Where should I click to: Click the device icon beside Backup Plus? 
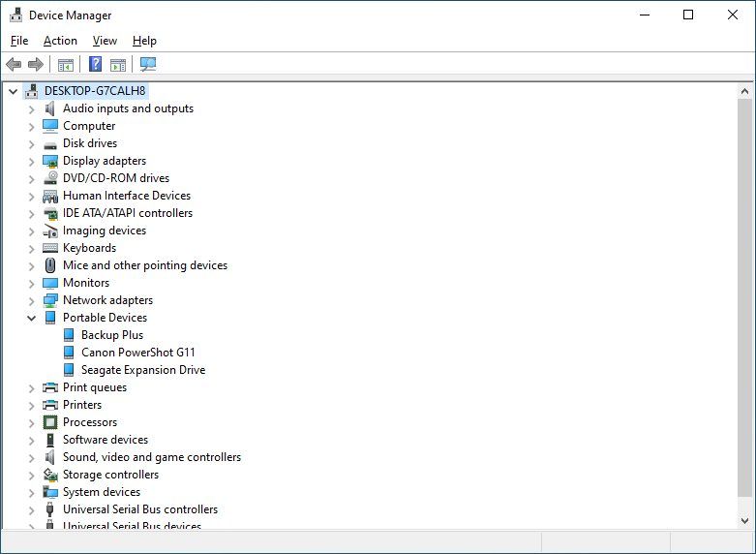click(69, 335)
